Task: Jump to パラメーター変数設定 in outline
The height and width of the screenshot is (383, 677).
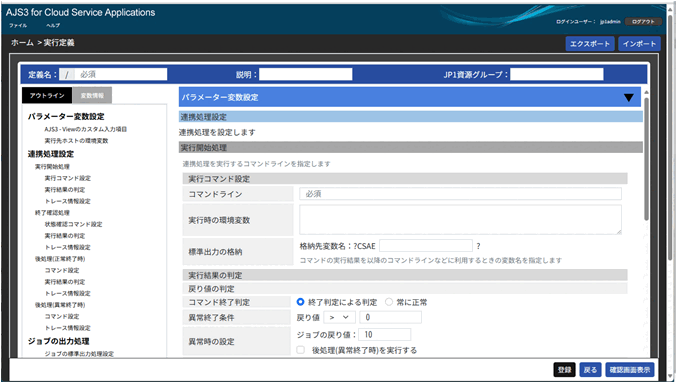Action: tap(66, 117)
